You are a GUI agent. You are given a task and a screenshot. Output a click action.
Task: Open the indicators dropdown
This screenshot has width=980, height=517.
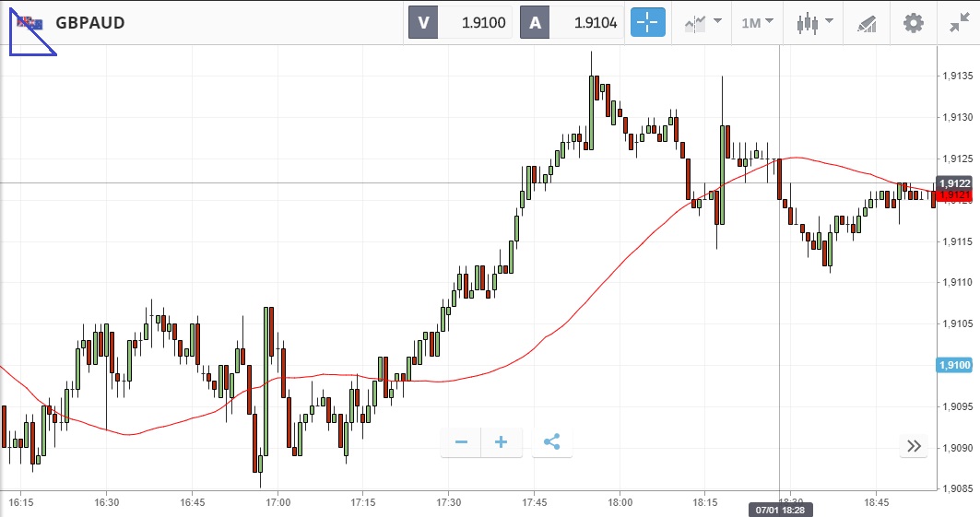pos(702,23)
